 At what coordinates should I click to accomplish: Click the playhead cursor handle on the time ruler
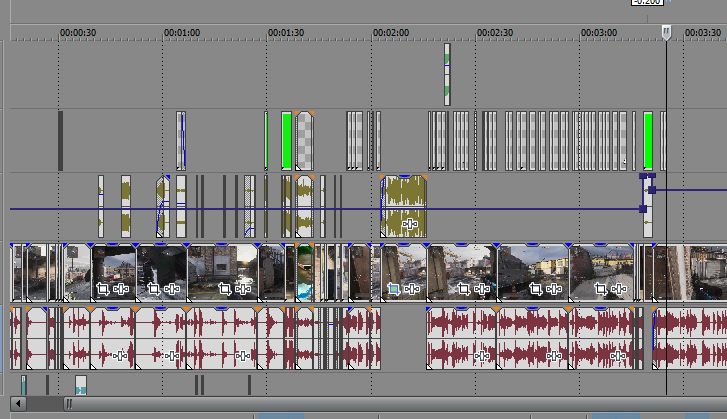pyautogui.click(x=666, y=32)
